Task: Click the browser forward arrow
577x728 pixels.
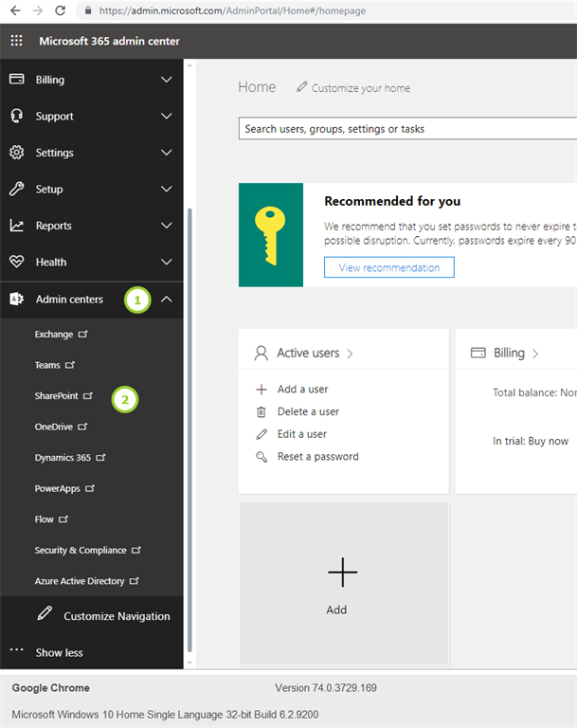Action: pos(38,10)
